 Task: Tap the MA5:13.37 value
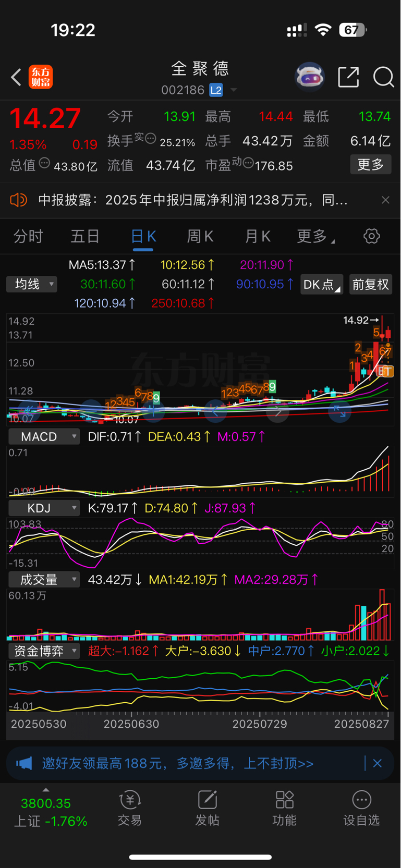pyautogui.click(x=102, y=265)
